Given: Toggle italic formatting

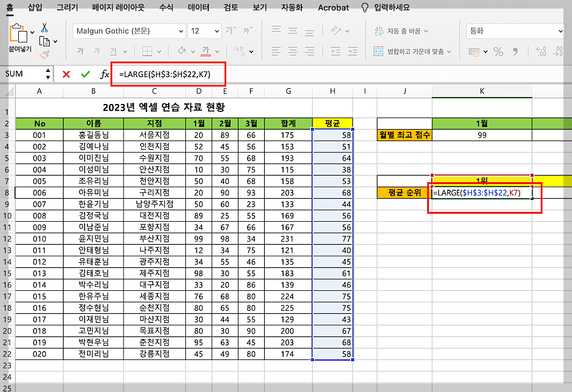Looking at the screenshot, I should tap(97, 51).
